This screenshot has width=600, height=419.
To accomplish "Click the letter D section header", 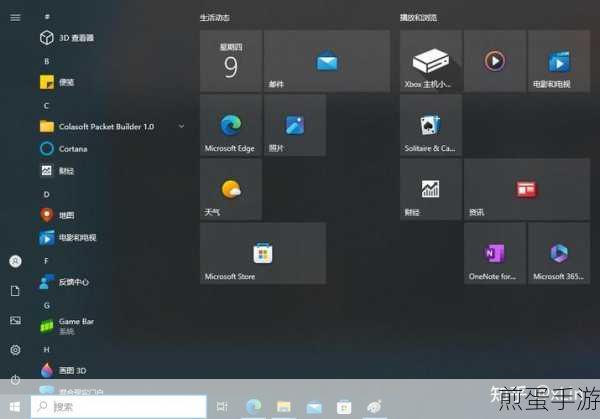I will click(x=46, y=194).
